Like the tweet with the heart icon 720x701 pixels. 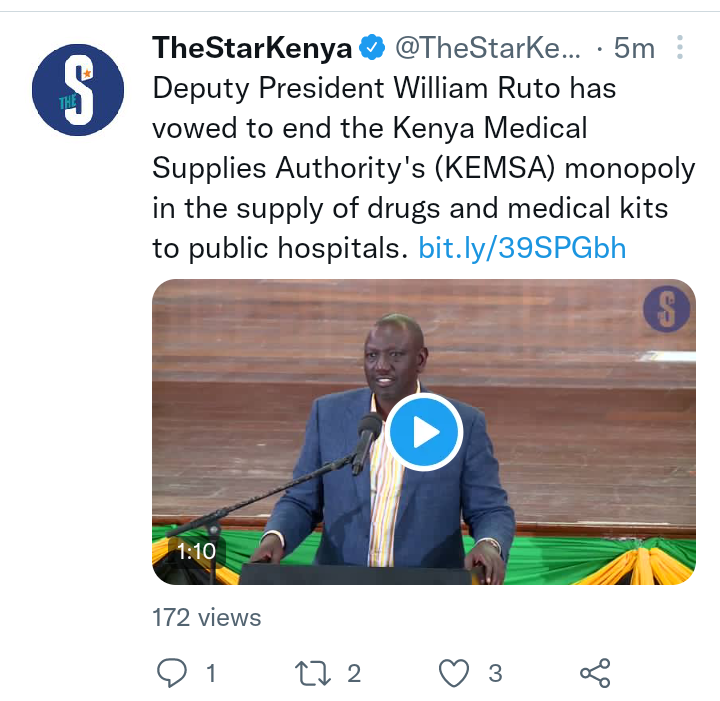tap(454, 673)
